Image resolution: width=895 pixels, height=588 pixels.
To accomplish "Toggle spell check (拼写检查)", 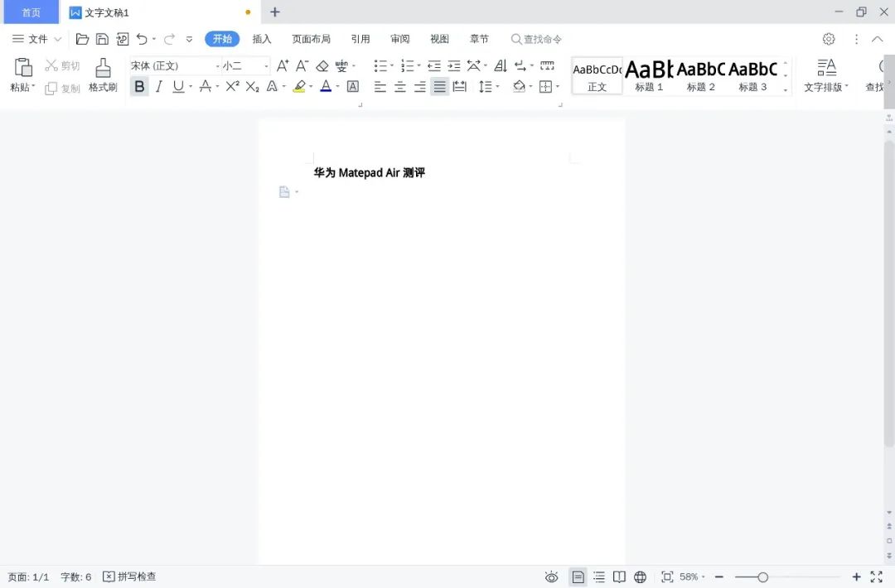I will [129, 576].
